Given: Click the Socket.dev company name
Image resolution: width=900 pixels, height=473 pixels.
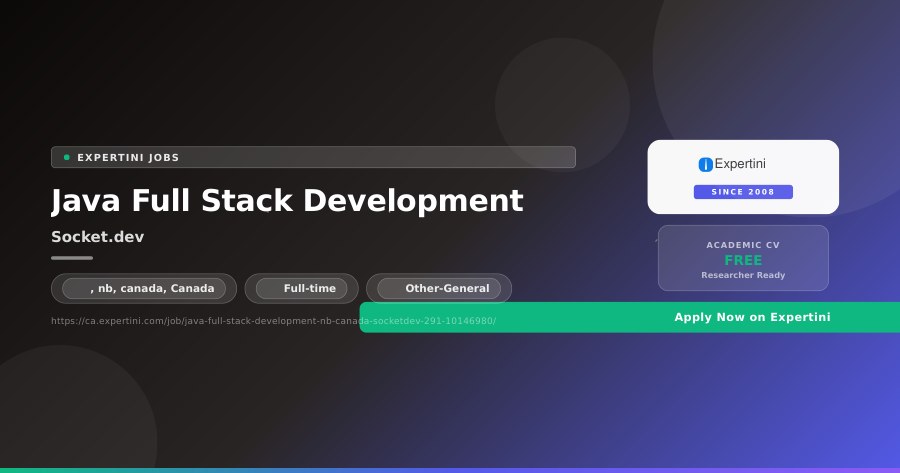Looking at the screenshot, I should coord(98,236).
